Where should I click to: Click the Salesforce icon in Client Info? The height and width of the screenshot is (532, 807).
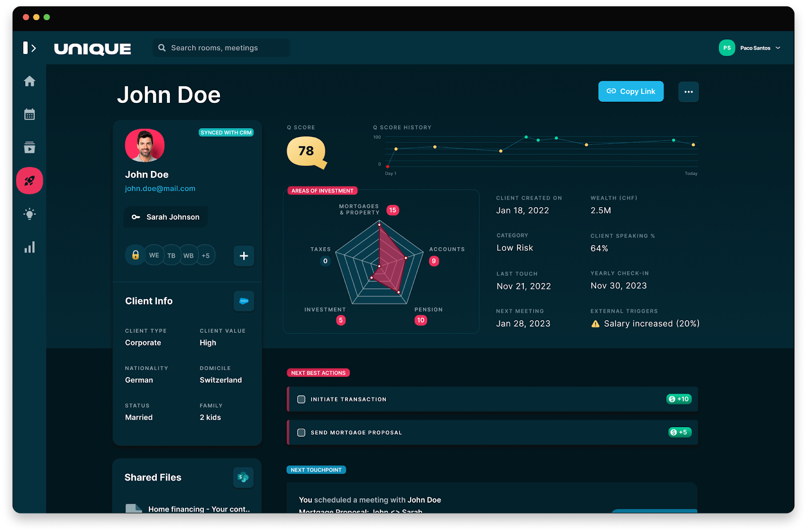pyautogui.click(x=244, y=301)
